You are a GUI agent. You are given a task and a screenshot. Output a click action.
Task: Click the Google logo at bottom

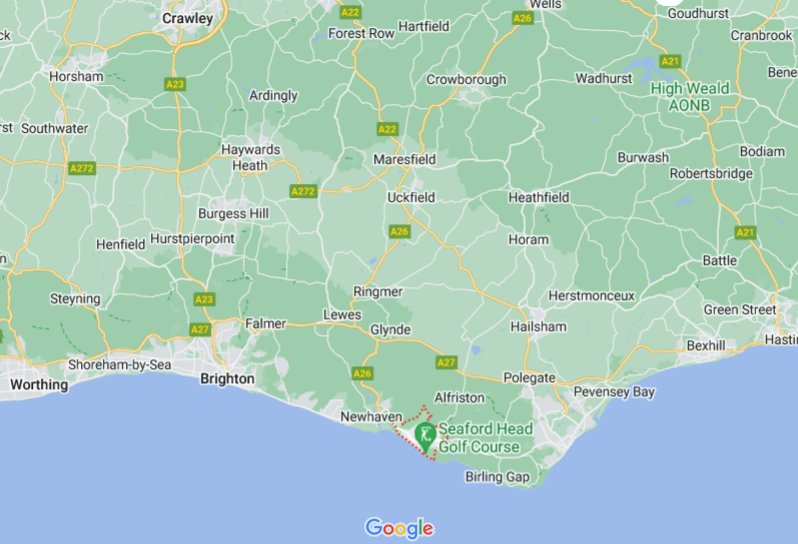(400, 529)
